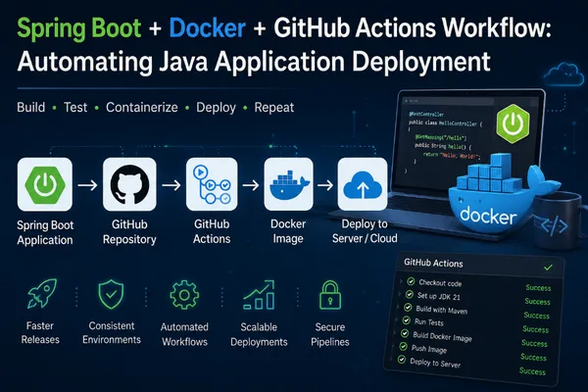The image size is (588, 392).
Task: Click the 'docker' wordmark on the whale
Action: (x=488, y=216)
